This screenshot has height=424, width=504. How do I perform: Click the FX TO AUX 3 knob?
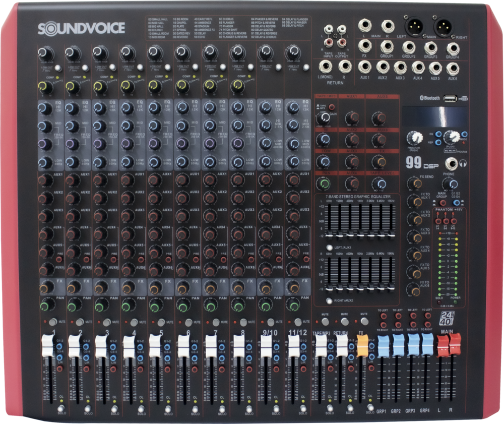pos(414,237)
